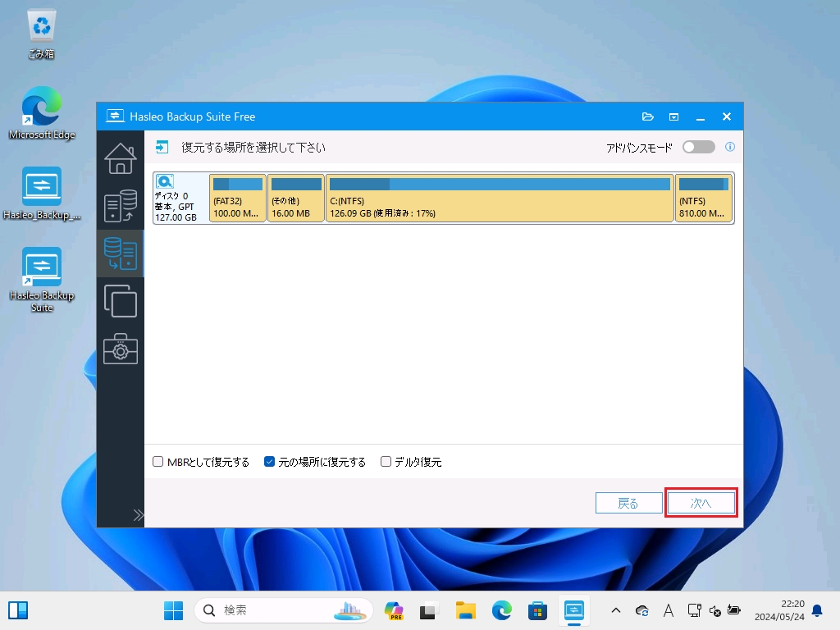This screenshot has width=840, height=630.
Task: Click the muted volume tray icon
Action: [x=714, y=610]
